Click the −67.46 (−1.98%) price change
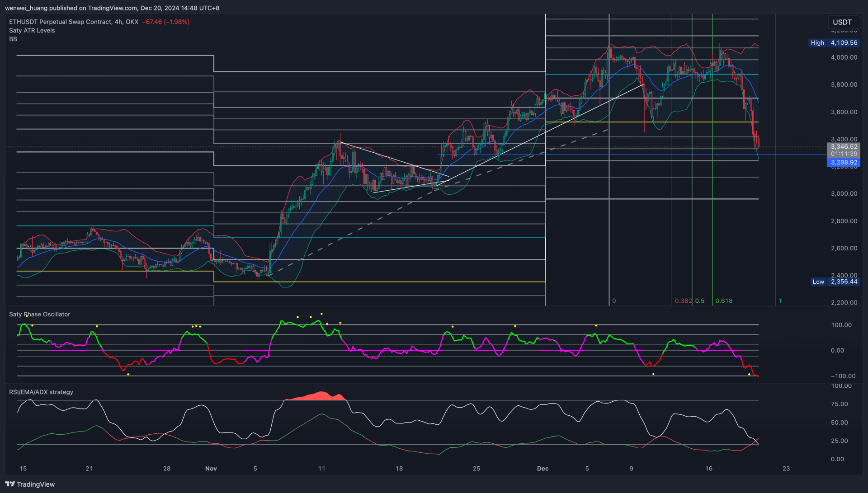The width and height of the screenshot is (868, 493). pos(165,22)
